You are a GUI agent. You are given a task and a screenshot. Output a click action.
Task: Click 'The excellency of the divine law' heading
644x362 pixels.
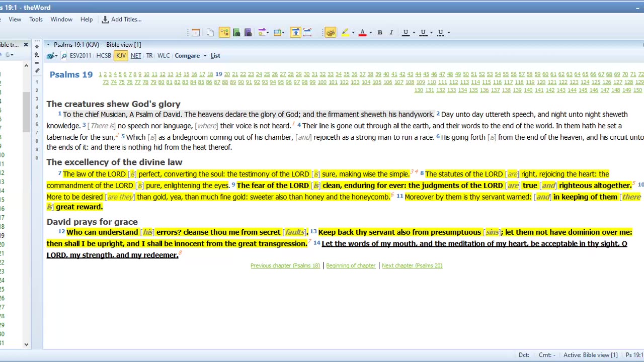point(114,162)
